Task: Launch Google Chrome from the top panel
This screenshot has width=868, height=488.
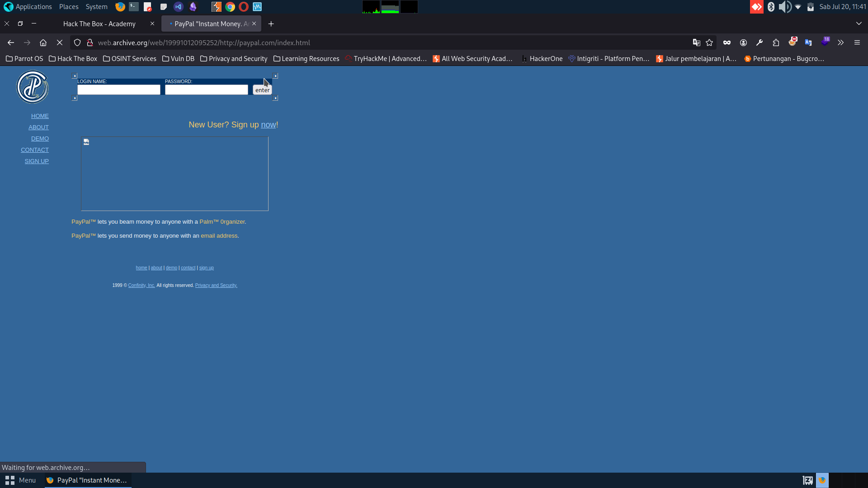Action: [230, 7]
